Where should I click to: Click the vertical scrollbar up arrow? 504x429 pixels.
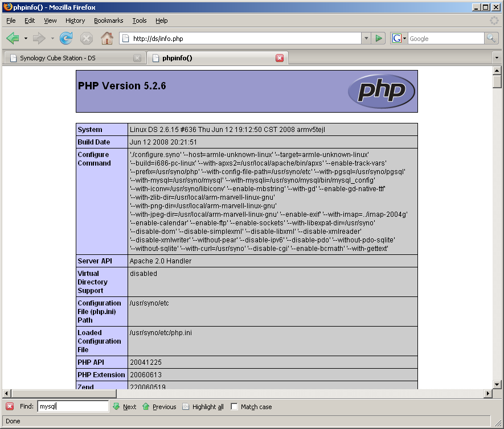pyautogui.click(x=497, y=71)
